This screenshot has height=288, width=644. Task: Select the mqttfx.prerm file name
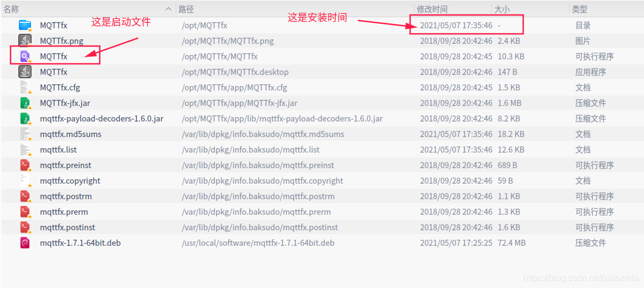(x=64, y=212)
